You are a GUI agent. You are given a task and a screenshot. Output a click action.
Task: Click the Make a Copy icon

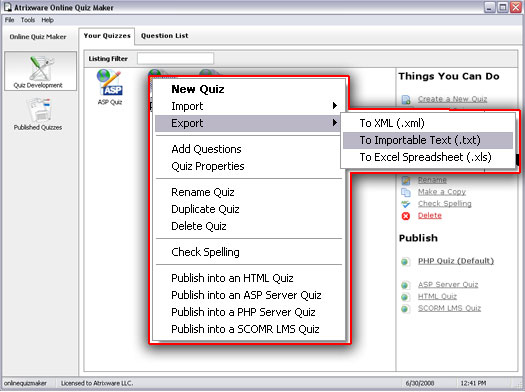click(x=406, y=192)
